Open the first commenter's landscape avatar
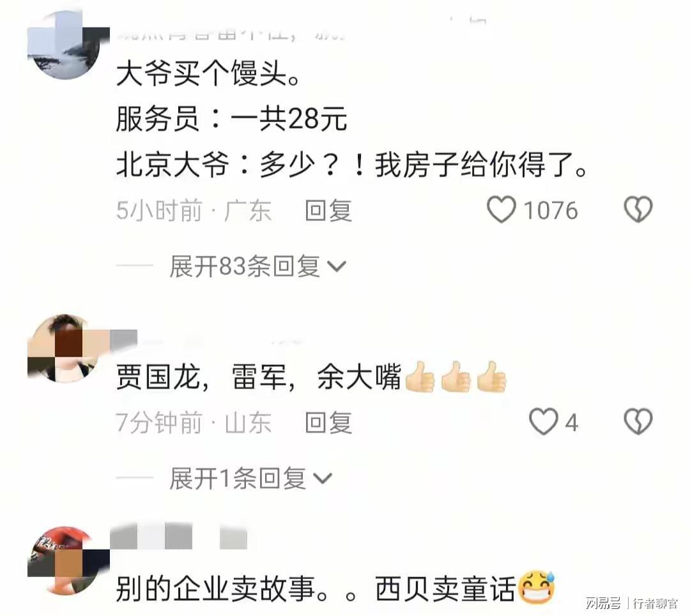Viewport: 690px width, 616px height. (66, 46)
